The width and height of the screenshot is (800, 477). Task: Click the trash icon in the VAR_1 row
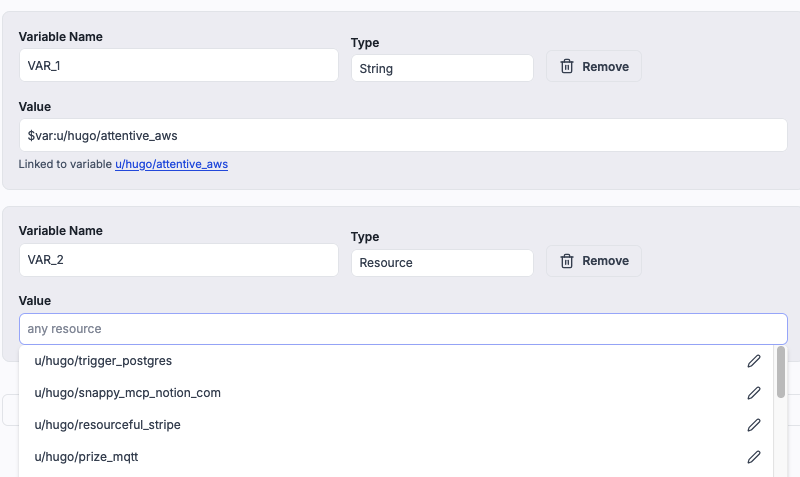567,67
